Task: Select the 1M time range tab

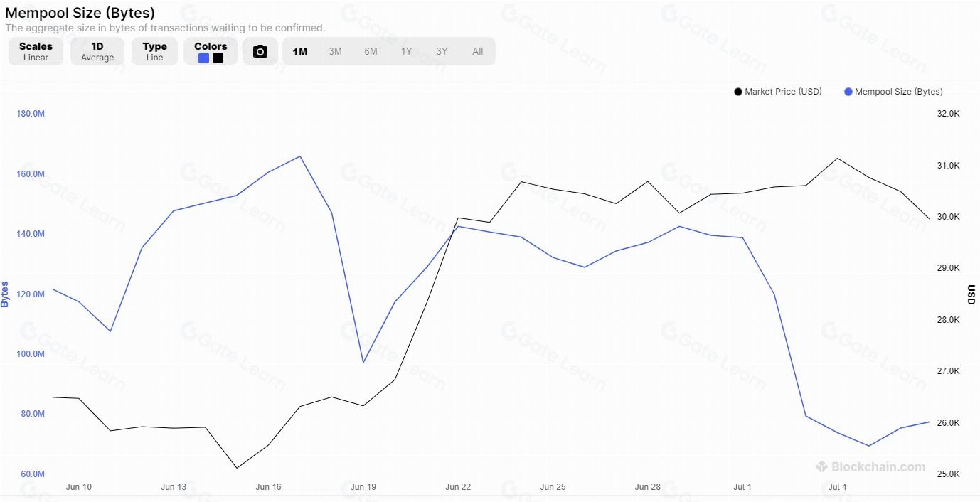Action: [x=300, y=51]
